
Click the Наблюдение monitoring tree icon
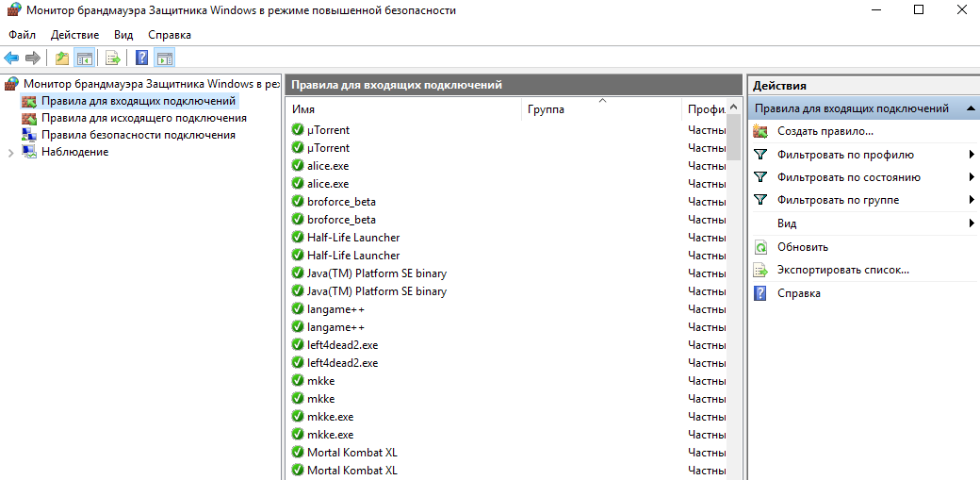click(x=29, y=152)
